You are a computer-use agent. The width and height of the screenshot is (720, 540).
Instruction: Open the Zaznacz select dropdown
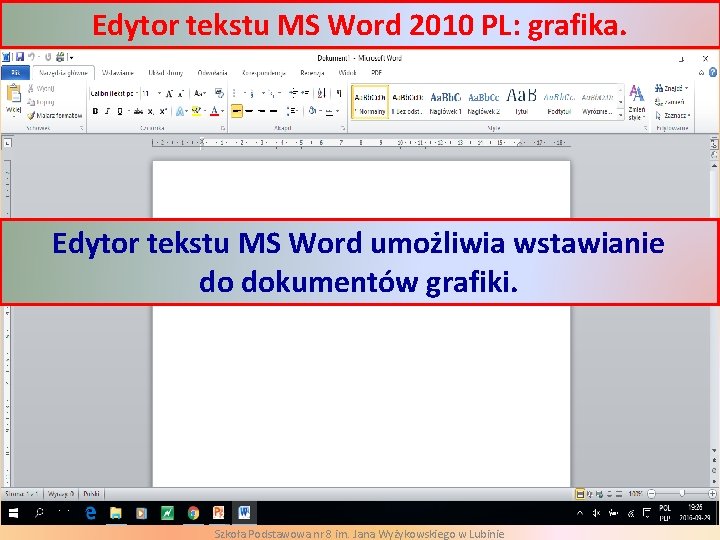click(x=673, y=115)
